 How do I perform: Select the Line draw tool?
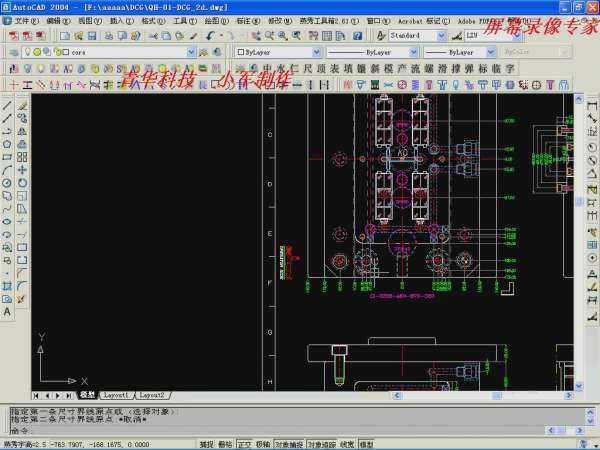pyautogui.click(x=7, y=105)
